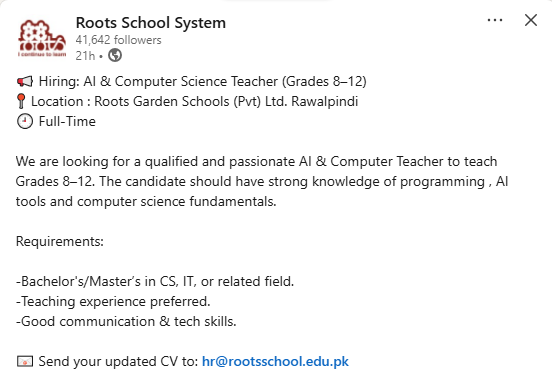Click the Requirements heading
Viewport: 552px width, 379px height.
coord(60,241)
